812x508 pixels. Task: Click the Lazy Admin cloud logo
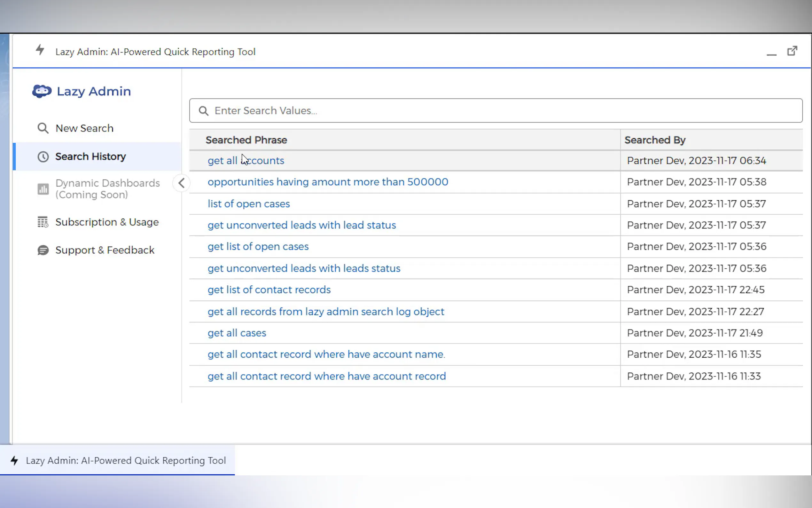point(42,91)
